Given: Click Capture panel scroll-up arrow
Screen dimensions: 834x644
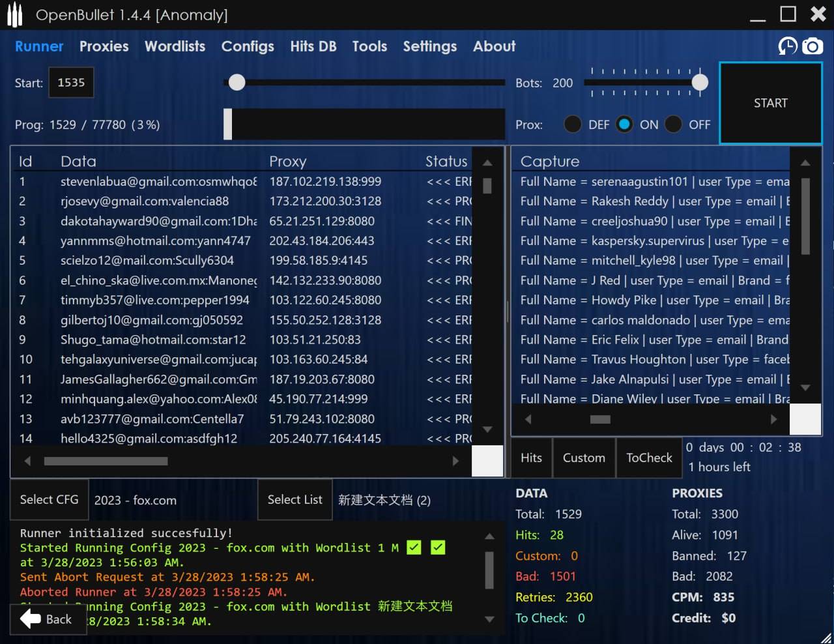Looking at the screenshot, I should coord(805,163).
